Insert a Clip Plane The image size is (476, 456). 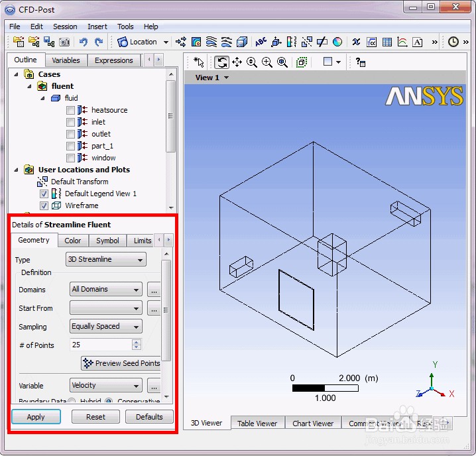click(322, 42)
